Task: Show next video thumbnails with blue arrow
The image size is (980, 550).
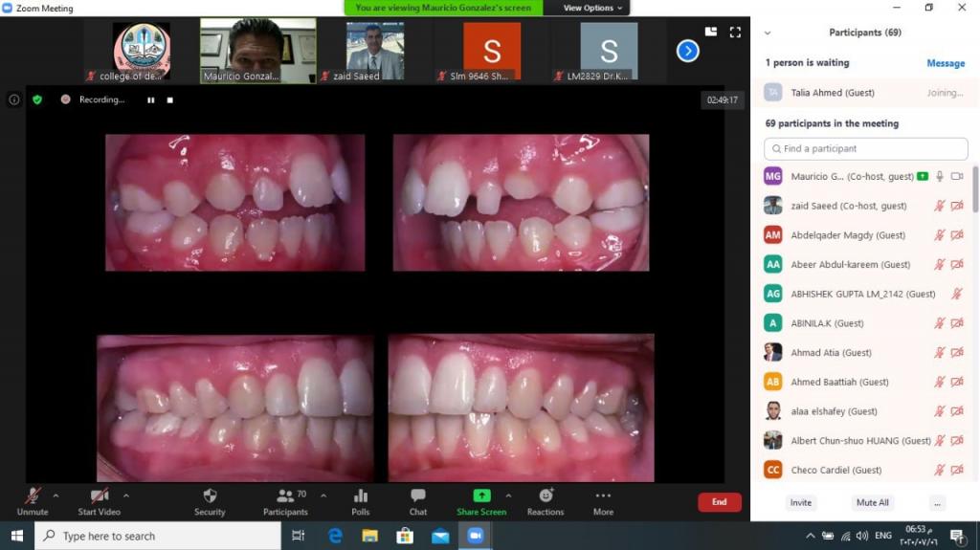Action: click(687, 51)
